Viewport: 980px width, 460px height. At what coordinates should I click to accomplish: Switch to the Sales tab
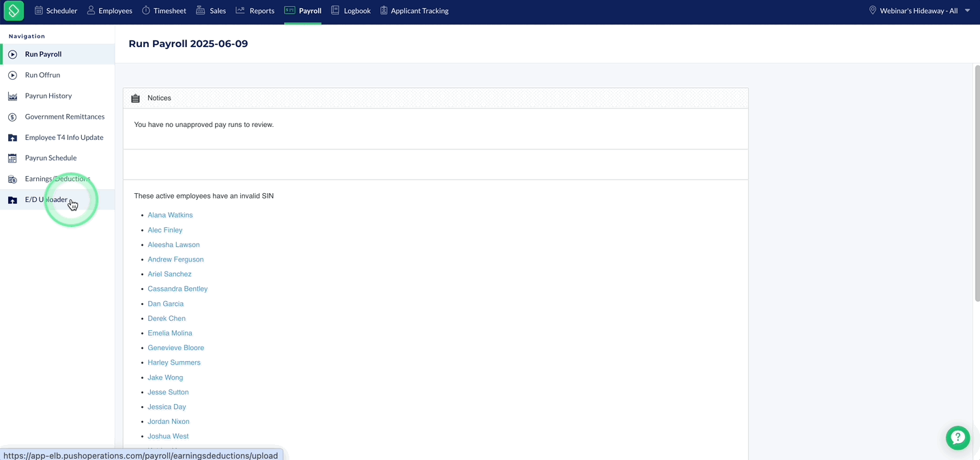211,11
